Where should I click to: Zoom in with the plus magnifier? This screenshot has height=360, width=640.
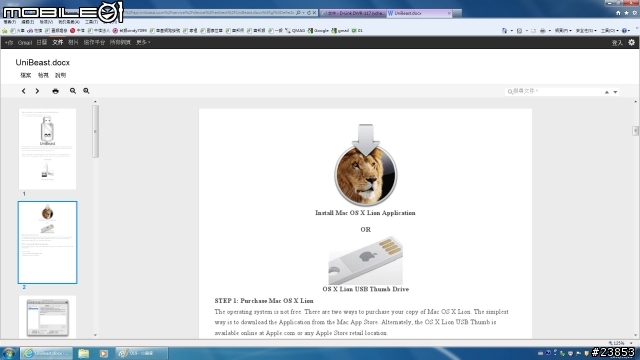click(x=86, y=91)
